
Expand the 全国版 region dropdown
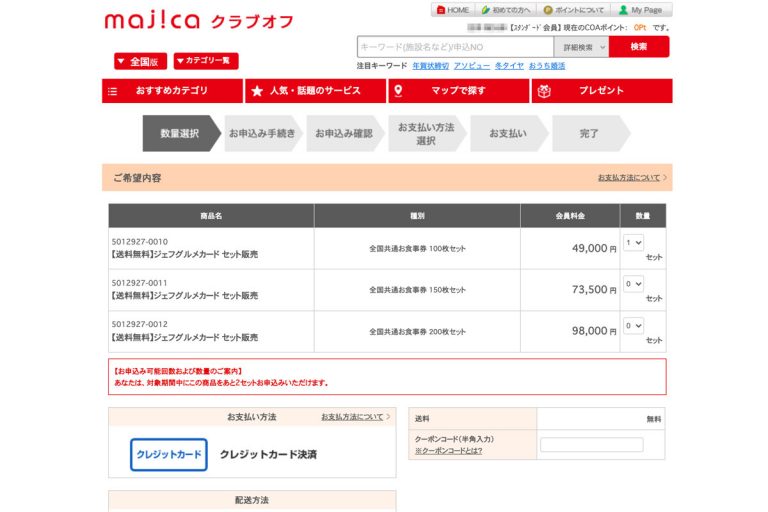coord(141,61)
